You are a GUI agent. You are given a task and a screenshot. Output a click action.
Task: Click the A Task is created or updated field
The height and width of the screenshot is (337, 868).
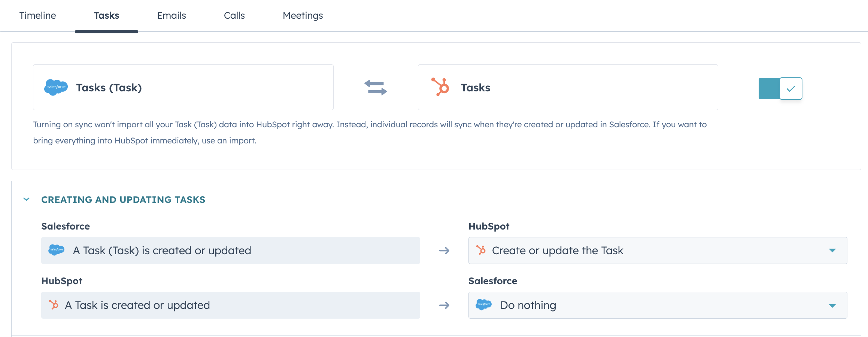231,305
